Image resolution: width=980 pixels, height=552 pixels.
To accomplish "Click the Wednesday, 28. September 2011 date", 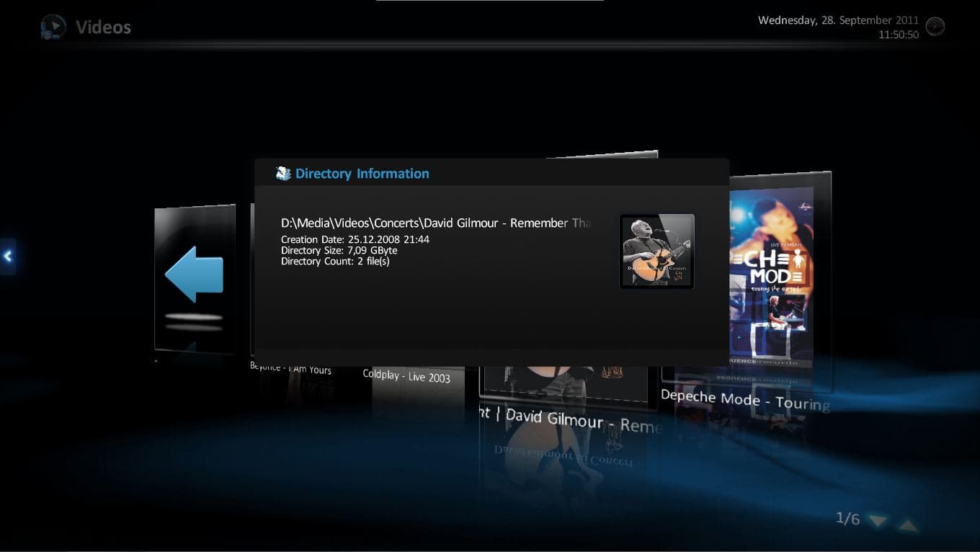I will pos(839,20).
